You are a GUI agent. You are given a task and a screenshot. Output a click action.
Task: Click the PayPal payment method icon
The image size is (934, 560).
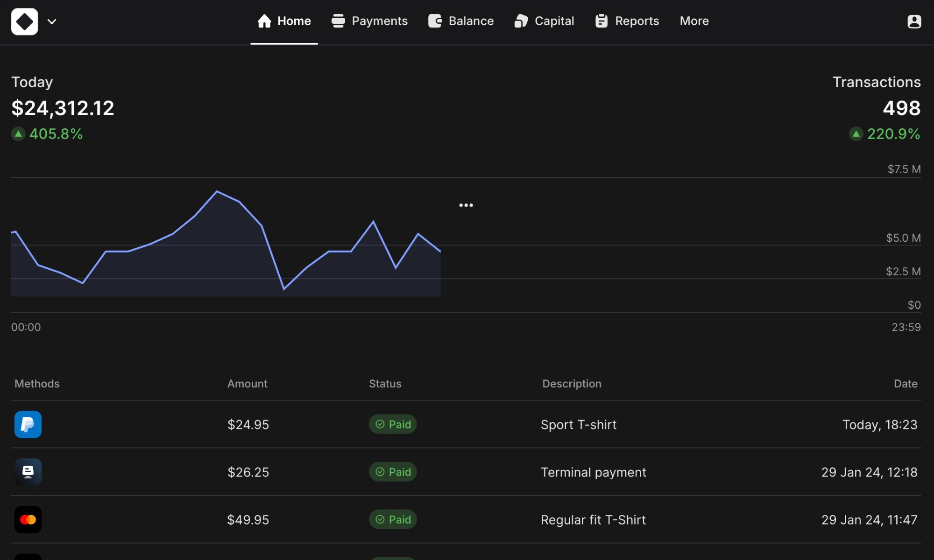pos(28,424)
